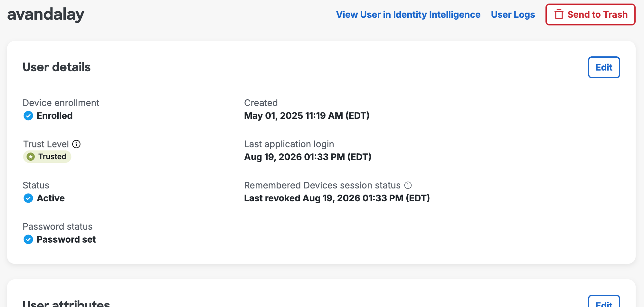Click the Remembered Devices session status label
Viewport: 644px width, 307px height.
point(322,185)
